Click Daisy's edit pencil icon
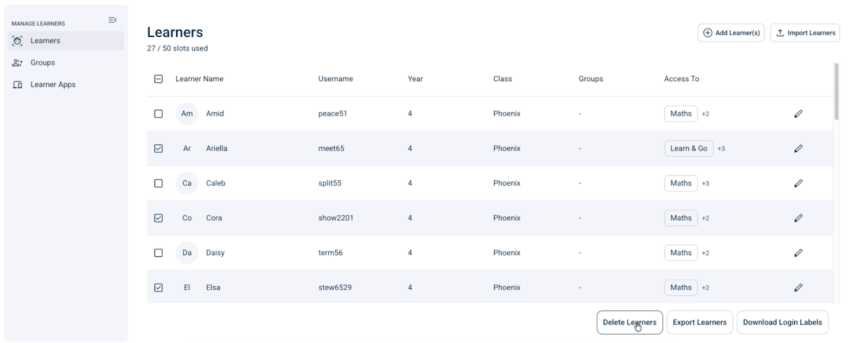Viewport: 868px width, 343px height. (798, 253)
